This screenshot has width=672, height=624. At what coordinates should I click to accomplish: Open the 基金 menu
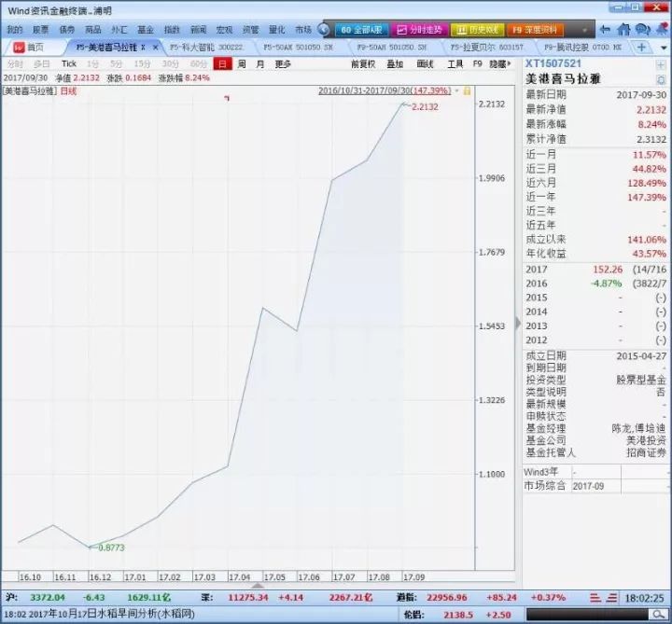[x=146, y=30]
